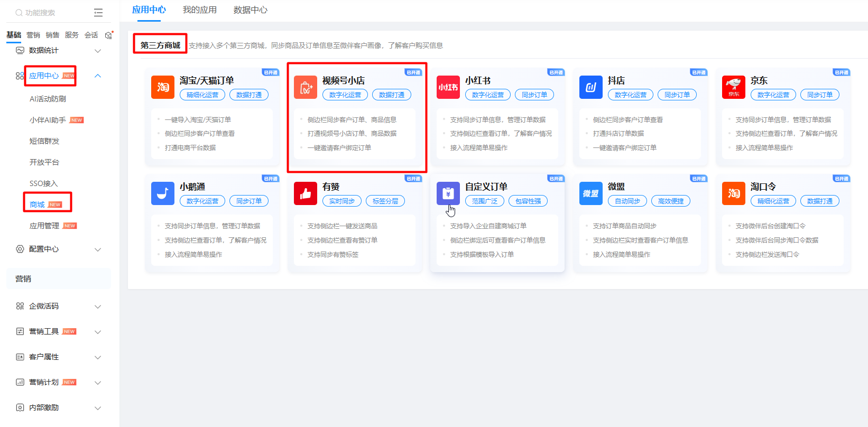Open AI活动防刷 in the sidebar

48,99
